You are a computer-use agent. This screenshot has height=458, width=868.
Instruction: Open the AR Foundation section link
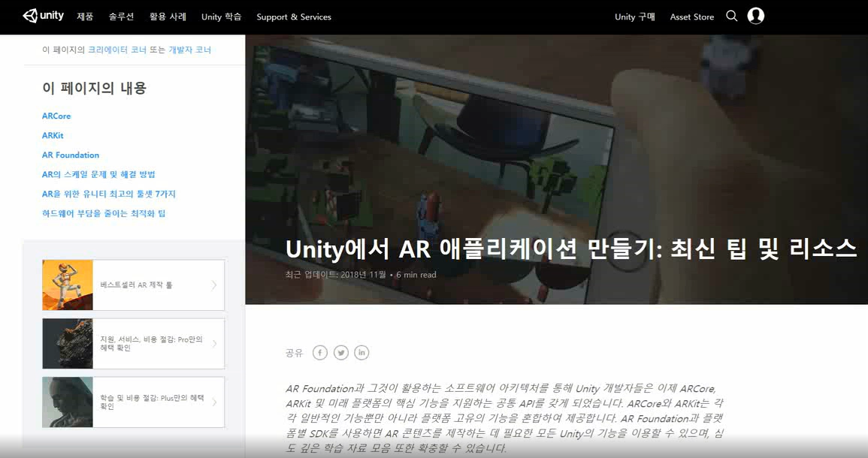[70, 155]
